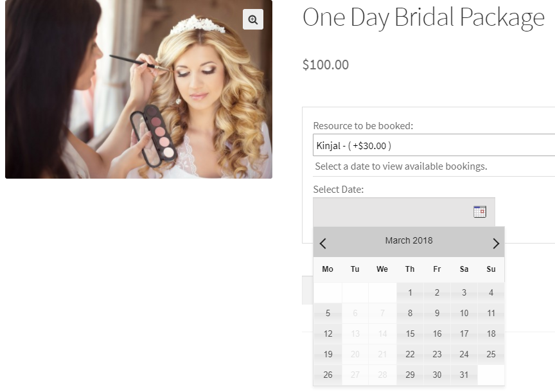This screenshot has height=392, width=555.
Task: Click the magnifier zoom icon on product image
Action: tap(252, 19)
